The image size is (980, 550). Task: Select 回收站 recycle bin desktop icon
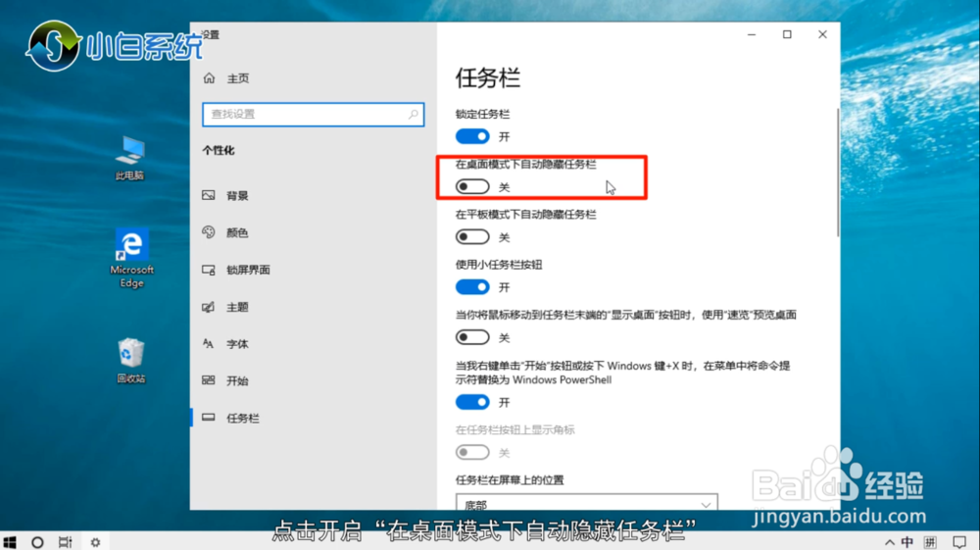[x=130, y=361]
